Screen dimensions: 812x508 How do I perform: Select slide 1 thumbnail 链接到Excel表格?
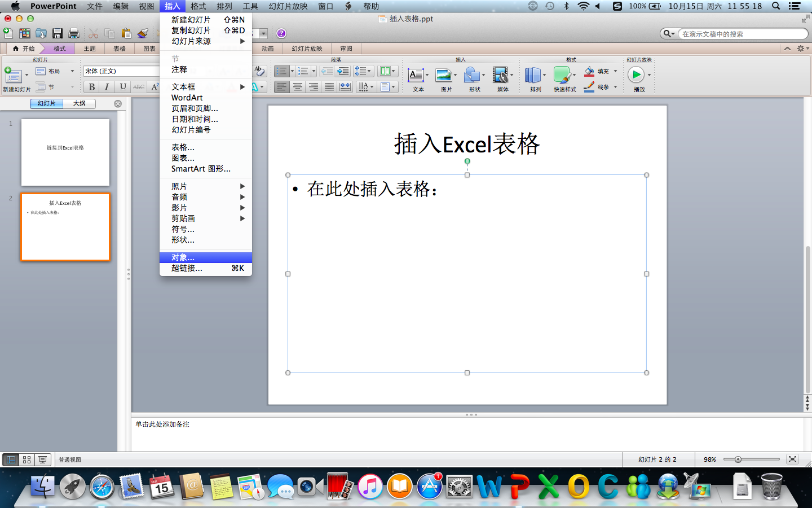tap(65, 152)
